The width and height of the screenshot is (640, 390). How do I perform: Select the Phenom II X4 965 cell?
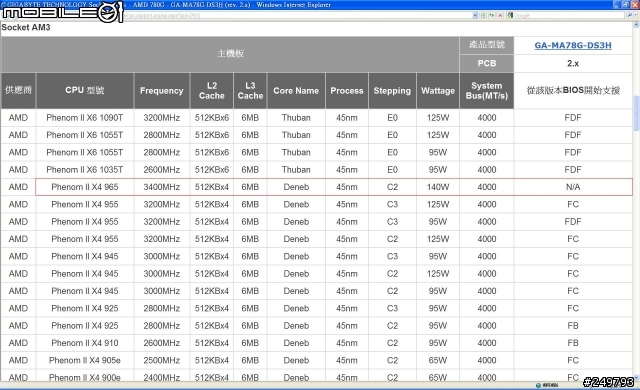coord(85,187)
